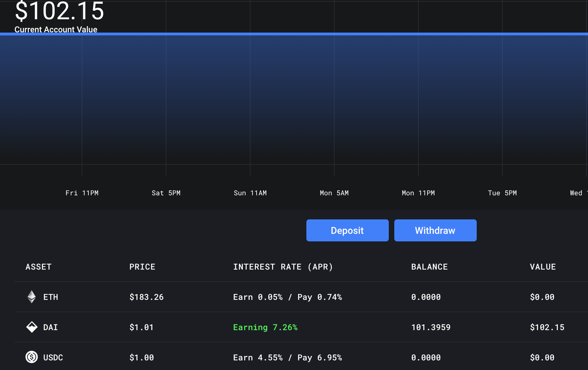Click the VALUE column header
This screenshot has height=370, width=588.
tap(543, 267)
